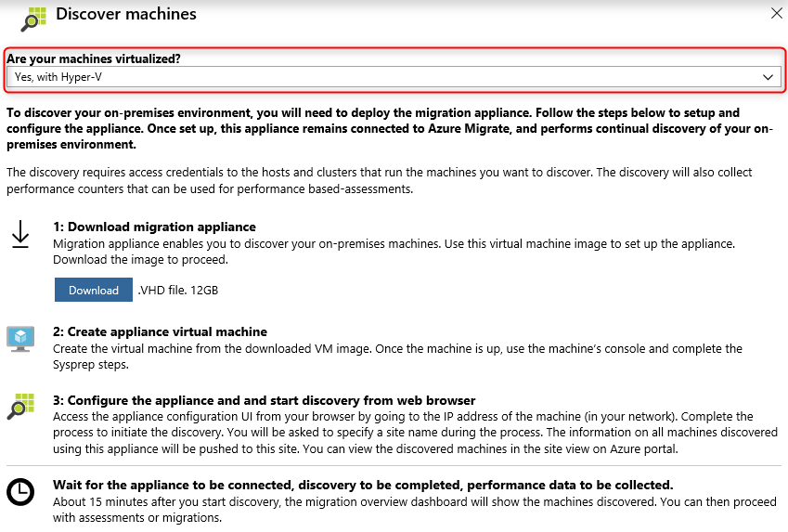The image size is (788, 532).
Task: Click the '2: Create appliance virtual machine' heading
Action: tap(160, 331)
